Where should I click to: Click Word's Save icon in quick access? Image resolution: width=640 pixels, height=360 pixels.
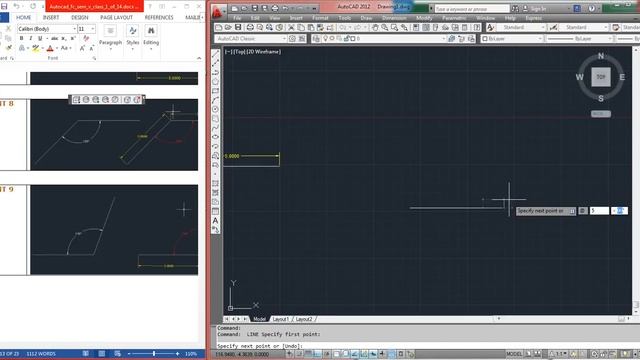point(4,7)
